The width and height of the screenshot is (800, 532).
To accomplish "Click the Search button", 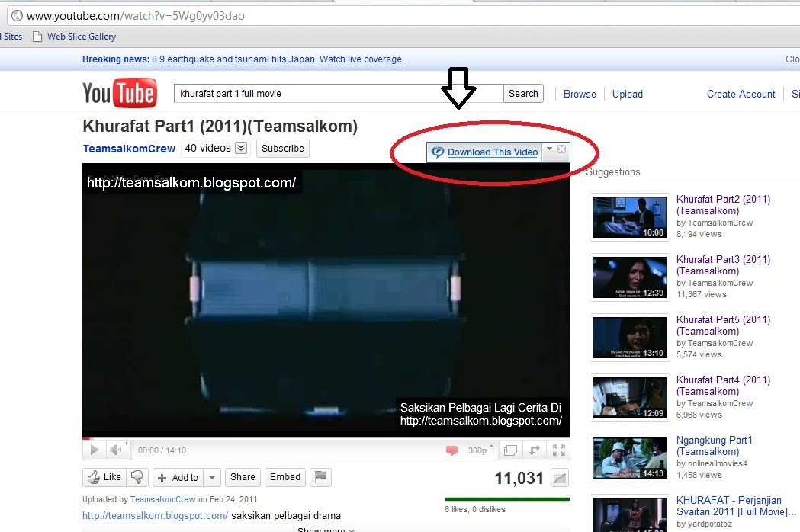I will tap(523, 93).
